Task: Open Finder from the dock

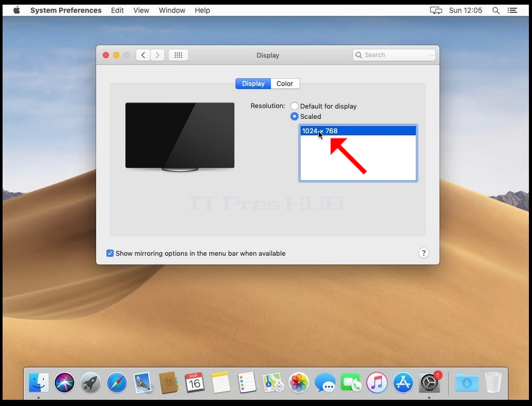Action: [x=39, y=383]
